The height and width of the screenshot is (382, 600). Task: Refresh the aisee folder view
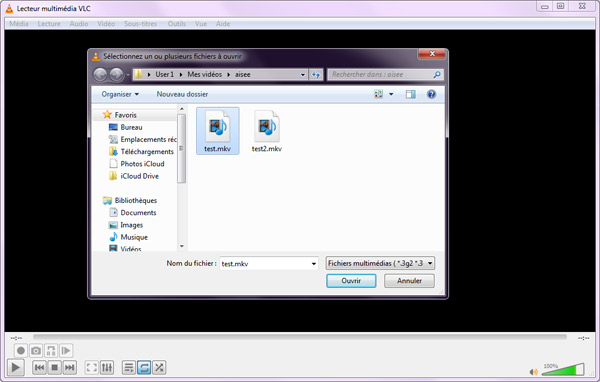point(316,75)
